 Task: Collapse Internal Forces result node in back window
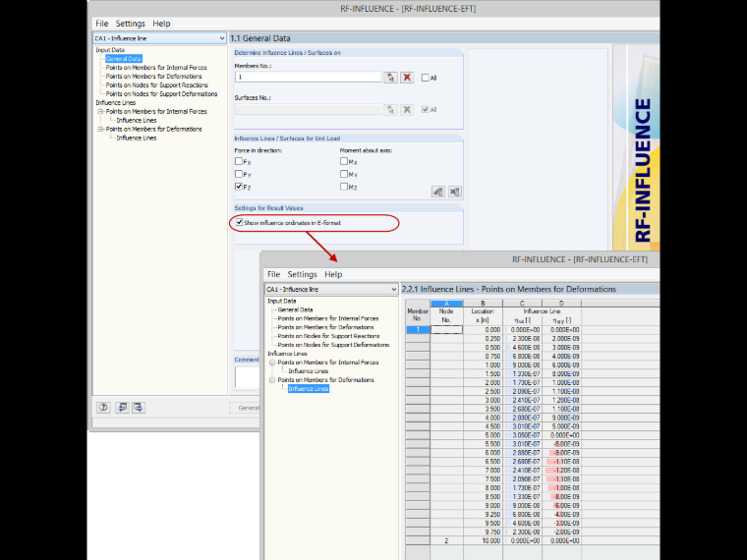100,111
